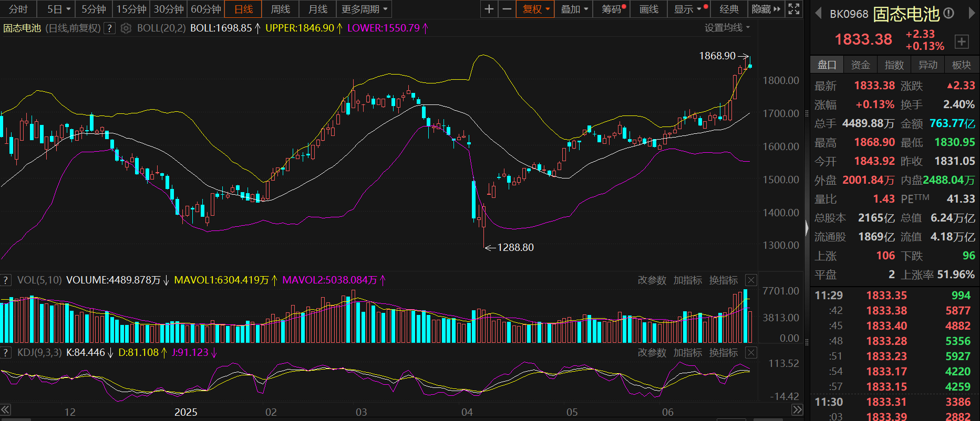Go to previous sector using left arrow by BK0968
The image size is (980, 421).
818,14
